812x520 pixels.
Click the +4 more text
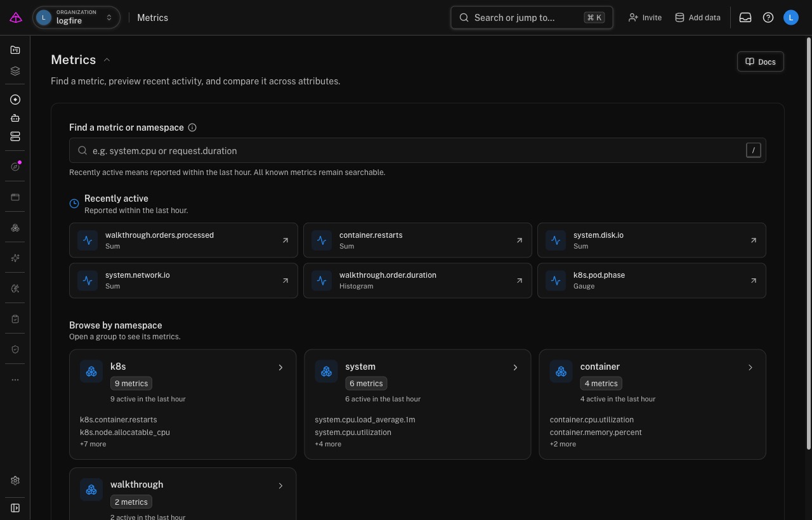(x=328, y=444)
